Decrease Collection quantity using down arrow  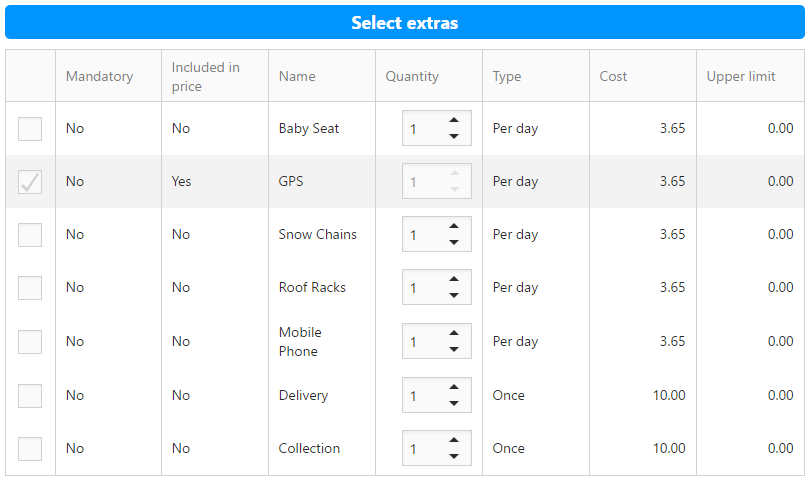pyautogui.click(x=454, y=456)
